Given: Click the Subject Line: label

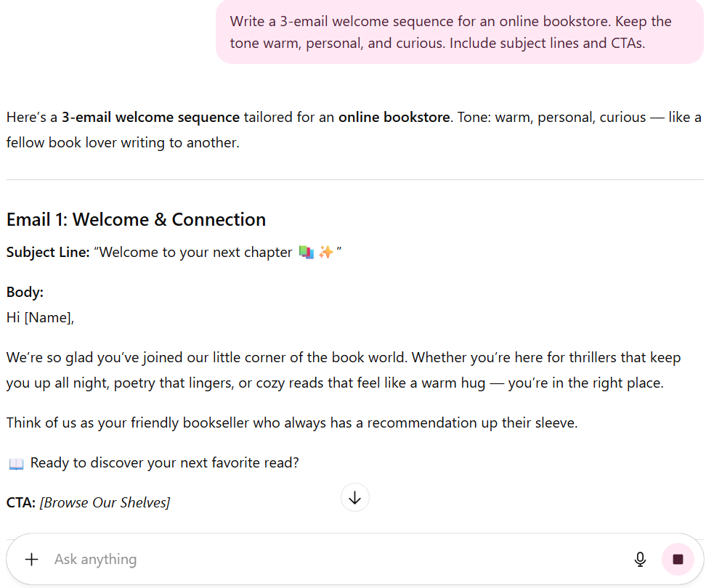Looking at the screenshot, I should pyautogui.click(x=48, y=253).
